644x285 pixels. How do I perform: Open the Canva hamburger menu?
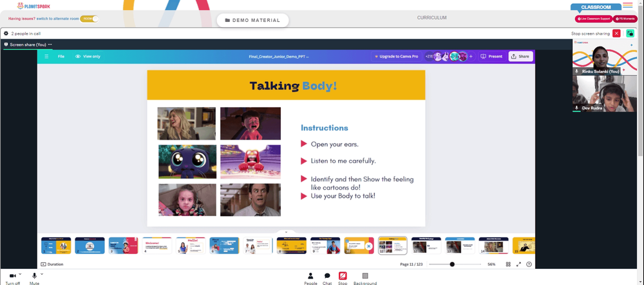(x=46, y=56)
